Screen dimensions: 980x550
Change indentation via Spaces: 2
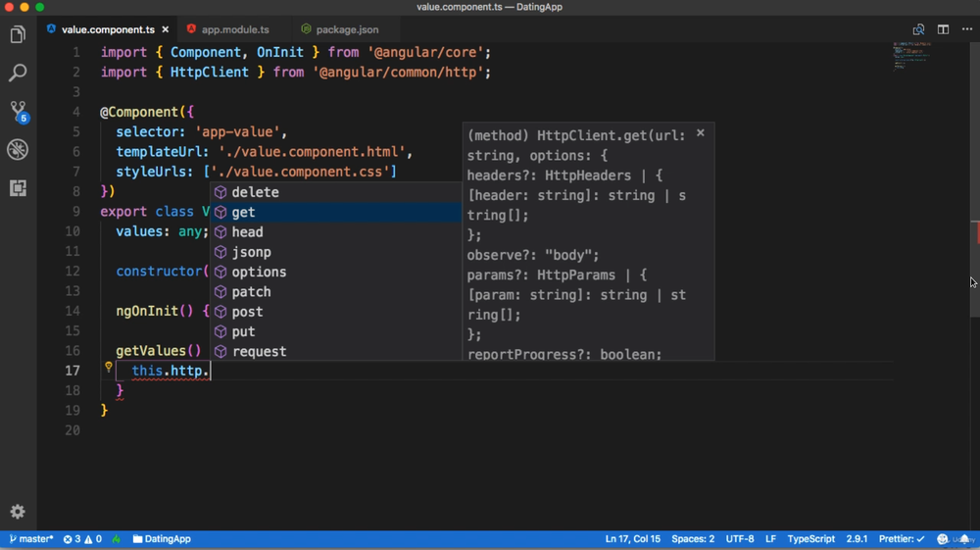(x=693, y=539)
